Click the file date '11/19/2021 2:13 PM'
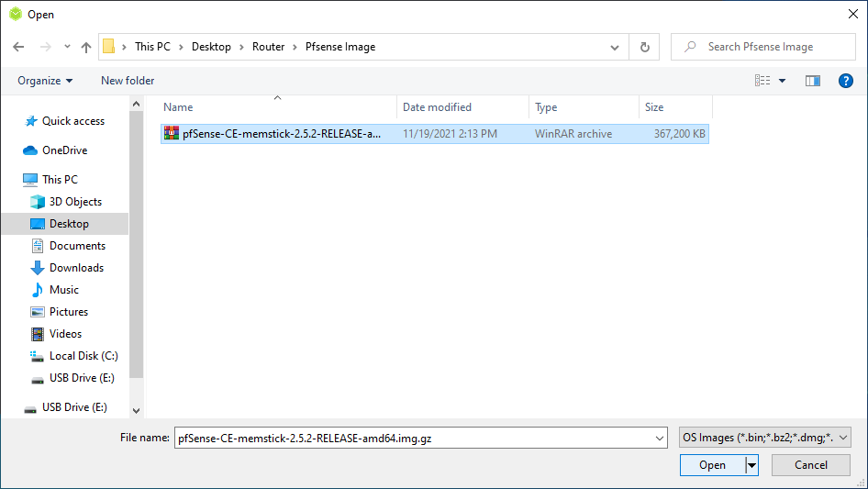The image size is (868, 489). 450,133
